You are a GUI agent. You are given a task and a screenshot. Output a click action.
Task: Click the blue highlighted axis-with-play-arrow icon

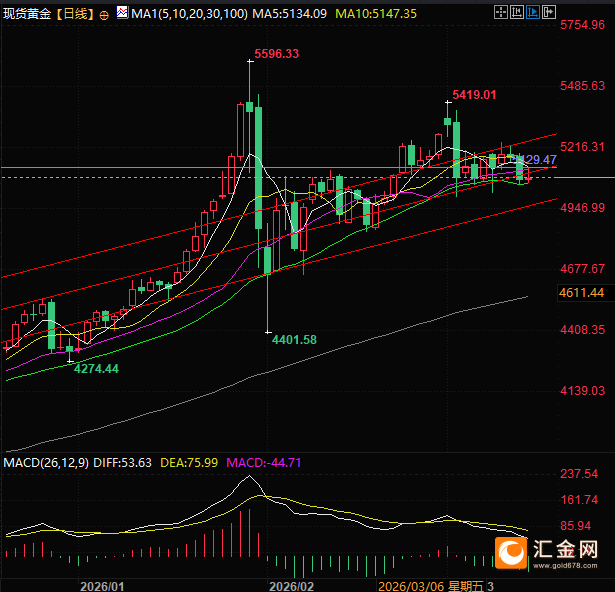(x=533, y=12)
